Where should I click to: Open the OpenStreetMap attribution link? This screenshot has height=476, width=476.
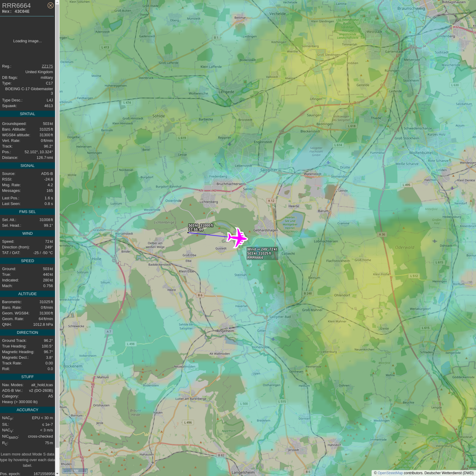pyautogui.click(x=390, y=473)
